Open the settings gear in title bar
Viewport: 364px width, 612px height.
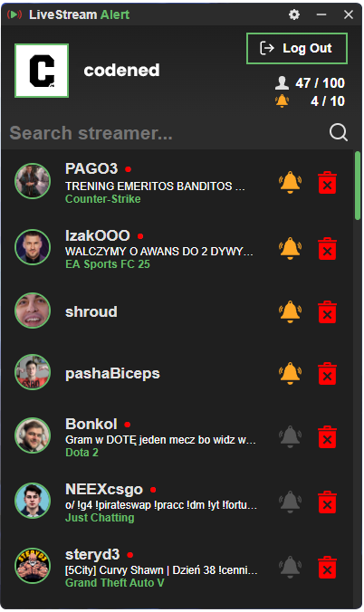[293, 14]
